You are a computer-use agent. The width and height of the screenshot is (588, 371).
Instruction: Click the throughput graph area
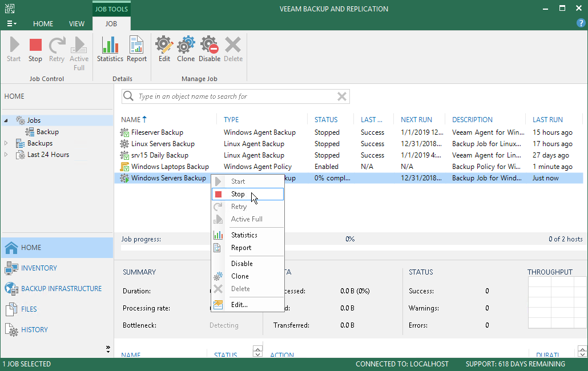pyautogui.click(x=557, y=303)
